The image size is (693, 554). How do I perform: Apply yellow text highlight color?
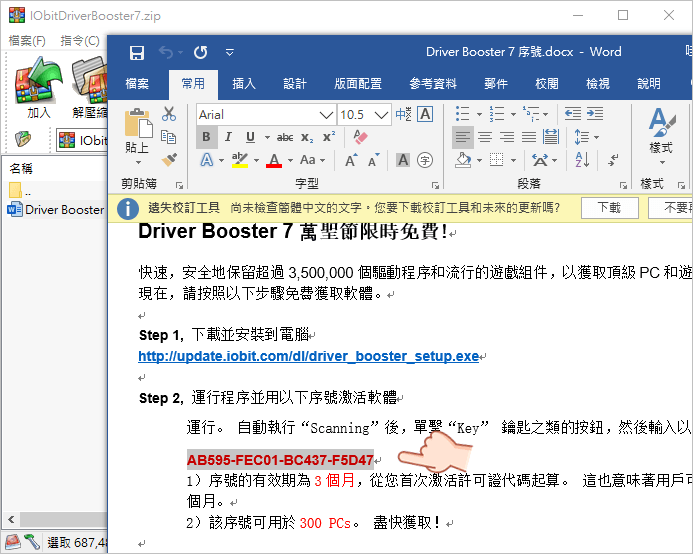(x=240, y=160)
